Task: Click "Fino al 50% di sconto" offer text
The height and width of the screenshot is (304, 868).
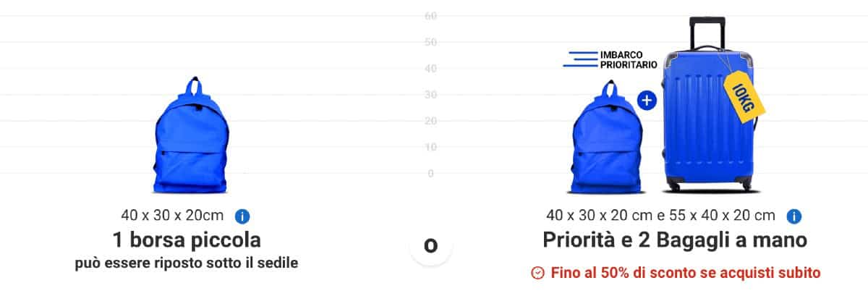Action: (x=686, y=273)
